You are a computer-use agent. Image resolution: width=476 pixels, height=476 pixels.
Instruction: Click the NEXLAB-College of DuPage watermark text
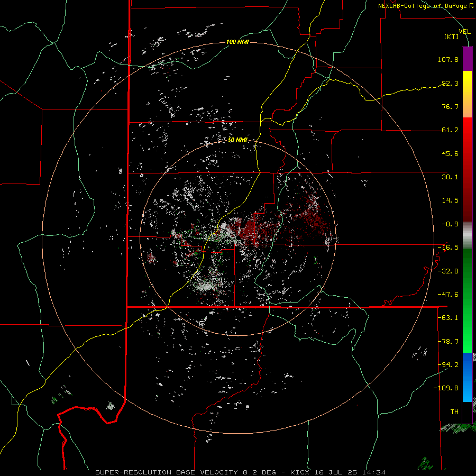tap(422, 6)
